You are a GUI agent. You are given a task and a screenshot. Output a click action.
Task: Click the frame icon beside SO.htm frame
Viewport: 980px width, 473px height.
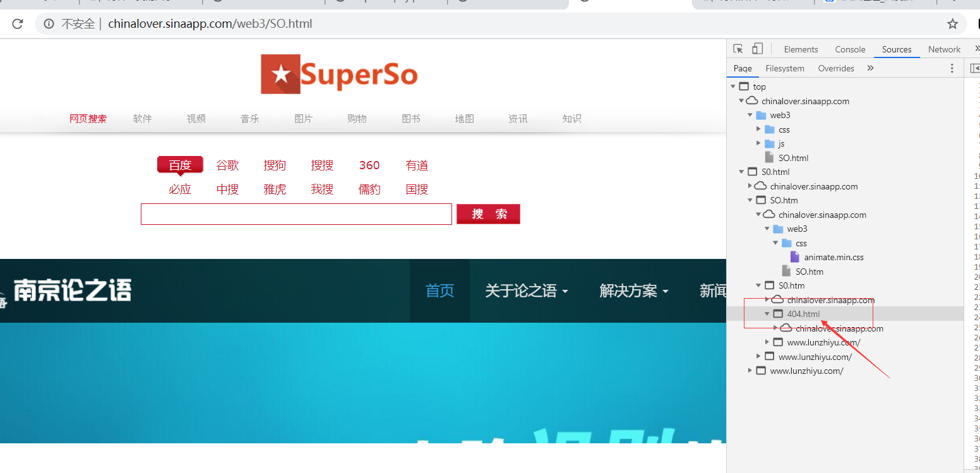click(x=760, y=200)
